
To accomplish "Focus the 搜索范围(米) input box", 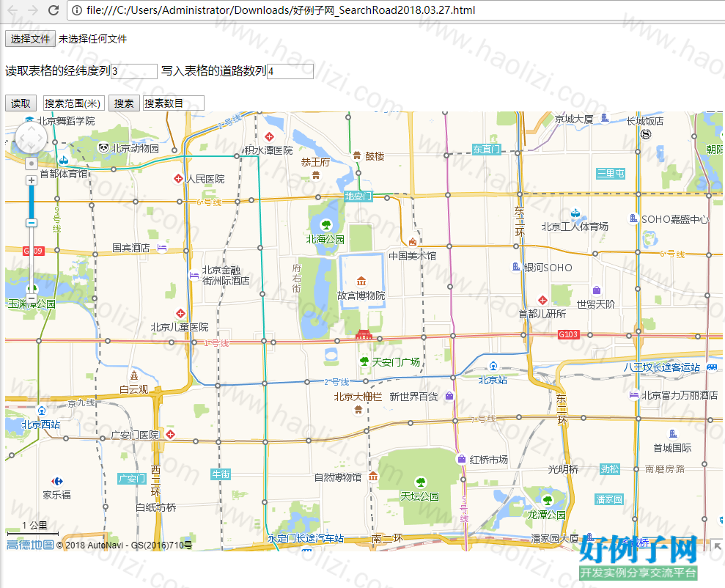I will coord(74,103).
